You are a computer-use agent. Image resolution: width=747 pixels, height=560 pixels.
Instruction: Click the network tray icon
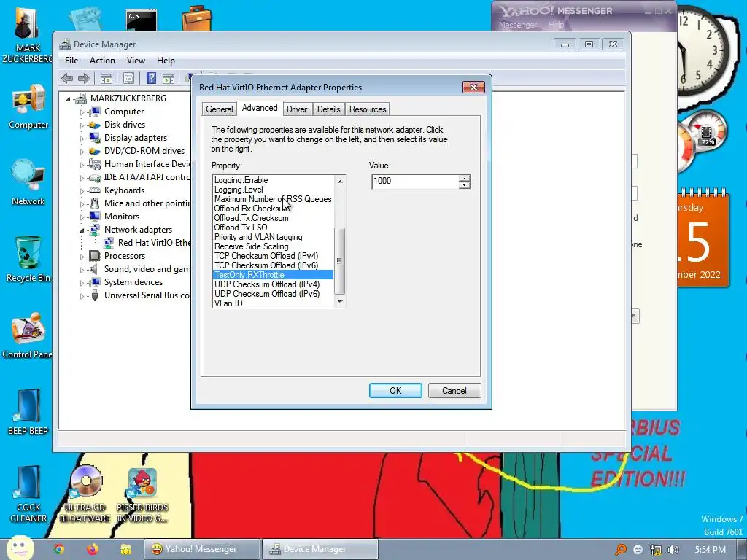pos(656,550)
